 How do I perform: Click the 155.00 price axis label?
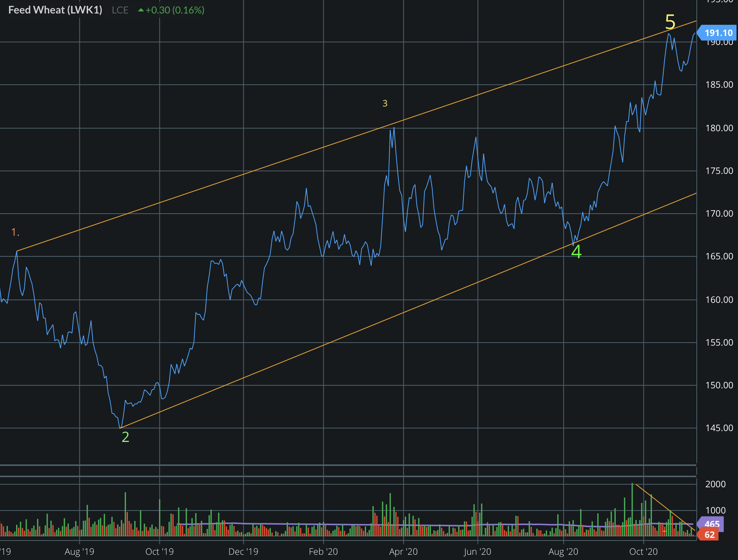pos(719,343)
